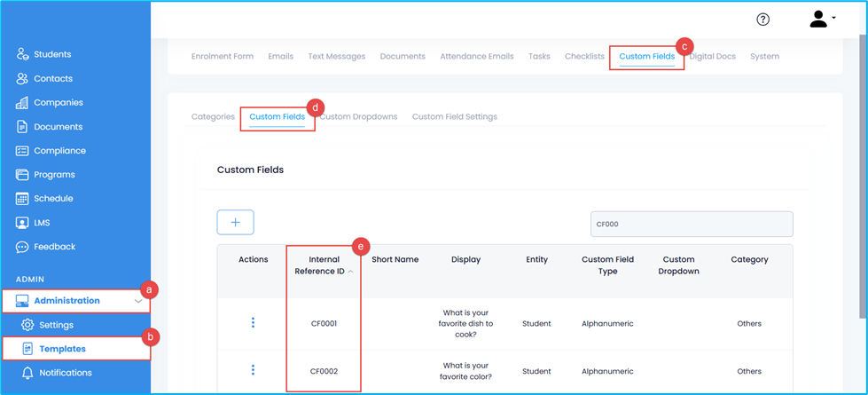Open Companies via its building icon
The height and width of the screenshot is (395, 868).
click(22, 103)
